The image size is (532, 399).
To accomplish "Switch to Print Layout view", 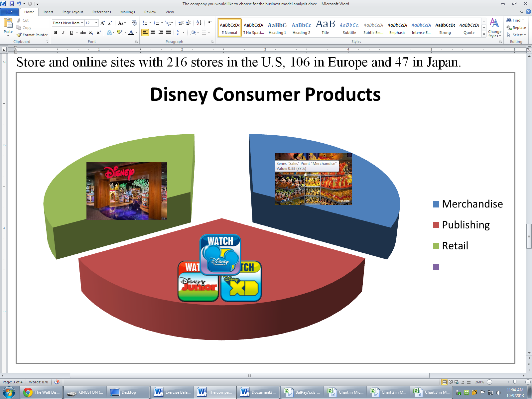I will (x=445, y=382).
